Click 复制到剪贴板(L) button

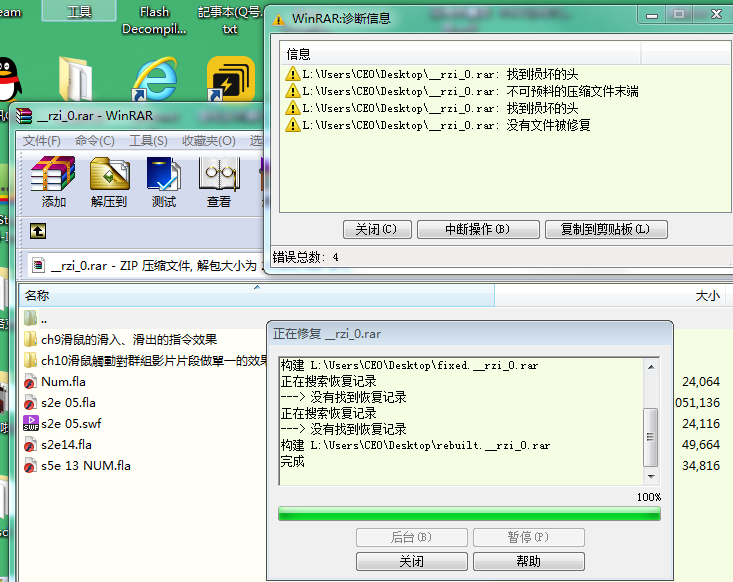606,230
